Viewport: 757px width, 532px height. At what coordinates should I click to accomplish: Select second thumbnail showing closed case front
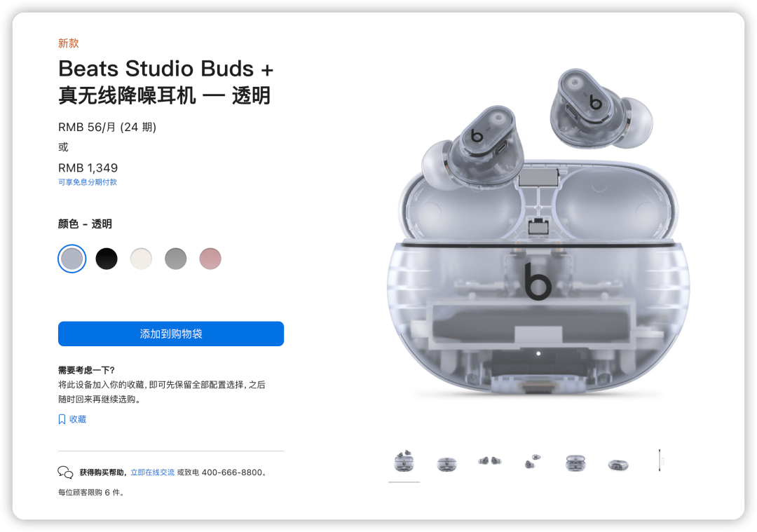(x=447, y=464)
